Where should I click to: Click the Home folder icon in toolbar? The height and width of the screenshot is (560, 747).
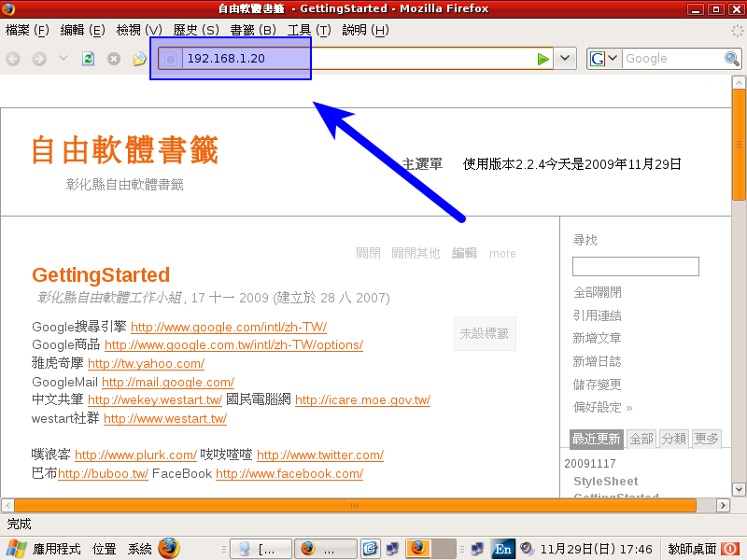pos(139,59)
